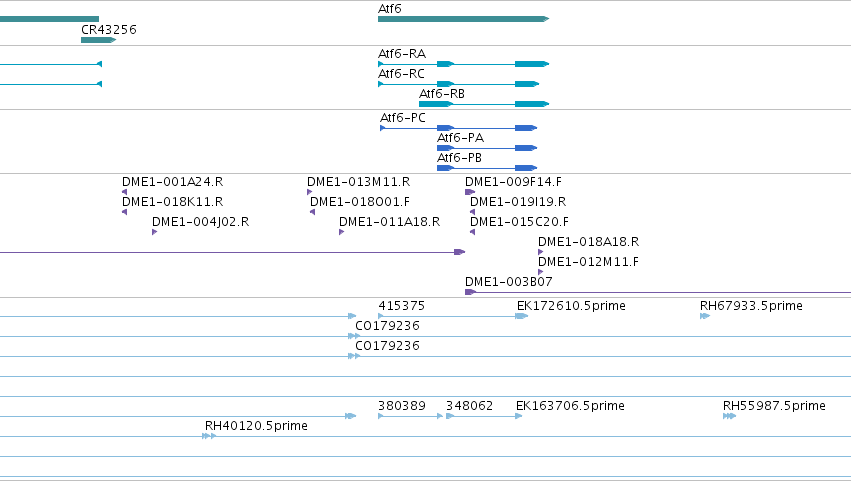Click the DME1-015C20.F feature
The height and width of the screenshot is (481, 851).
[473, 232]
